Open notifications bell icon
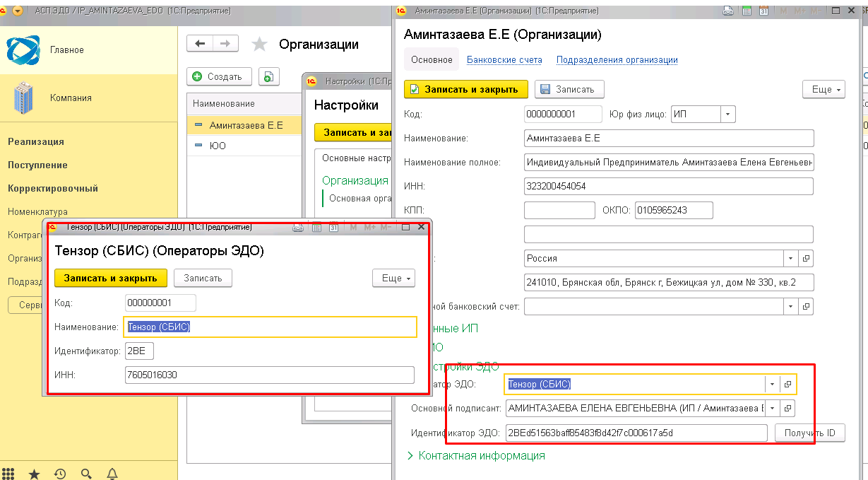The width and height of the screenshot is (868, 480). coord(112,473)
